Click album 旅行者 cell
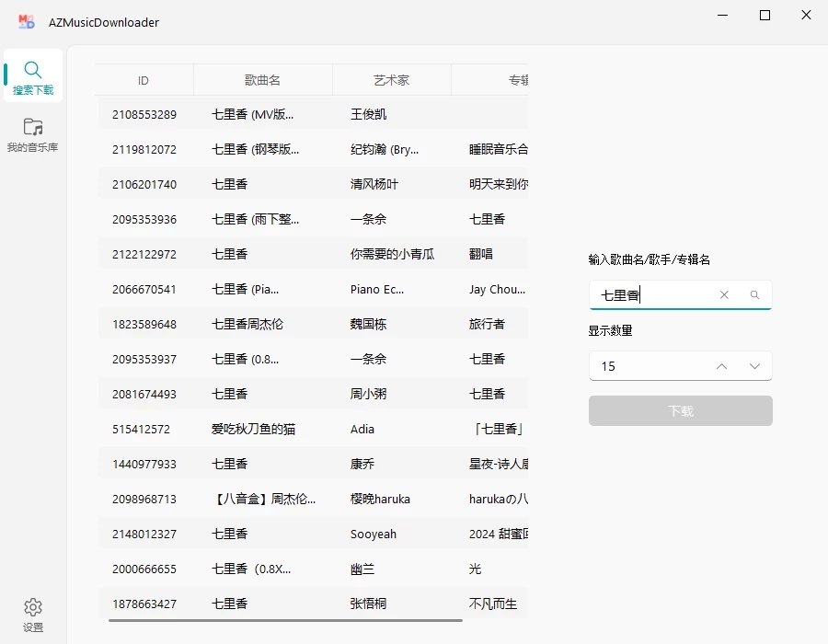 point(487,324)
